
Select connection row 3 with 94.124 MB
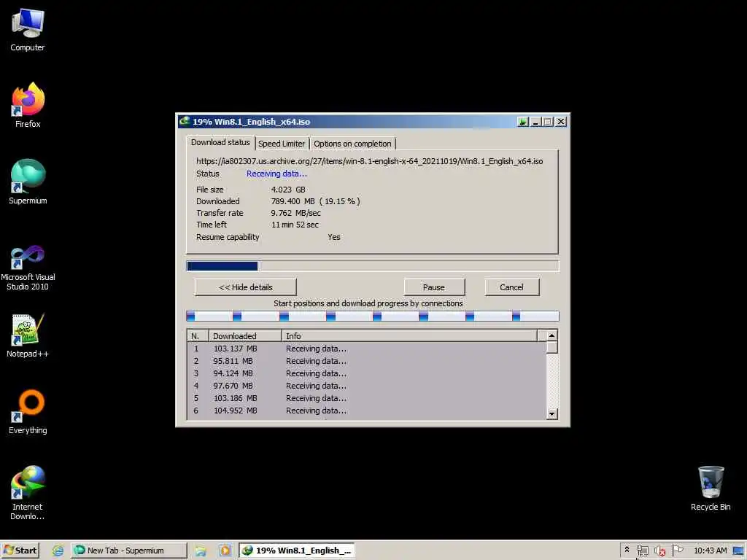[366, 373]
